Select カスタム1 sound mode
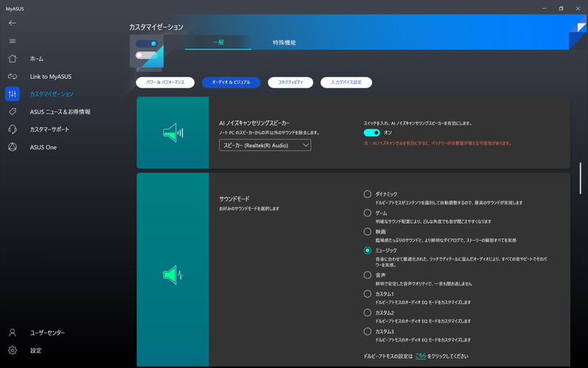The height and width of the screenshot is (368, 588). point(367,294)
